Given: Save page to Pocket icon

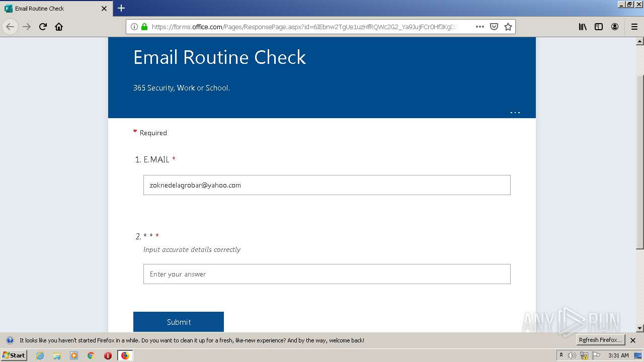Looking at the screenshot, I should [x=494, y=27].
